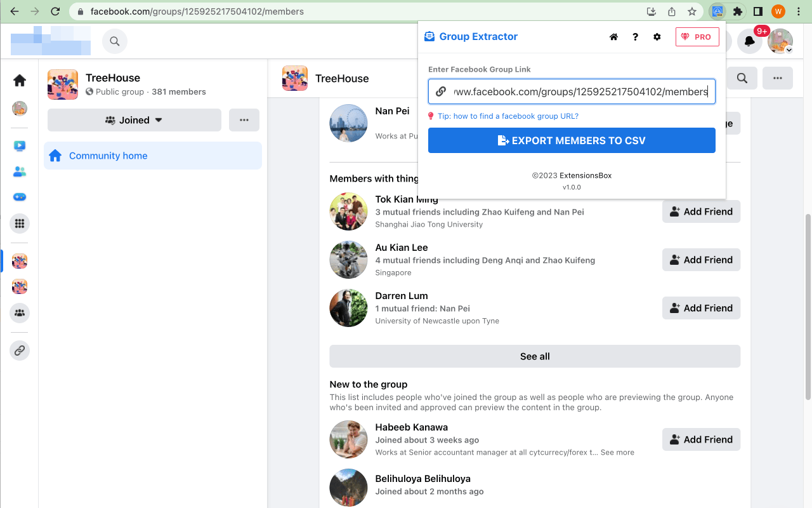Open the three-dot menu beside Joined
Screen dimensions: 812x508
[244, 120]
